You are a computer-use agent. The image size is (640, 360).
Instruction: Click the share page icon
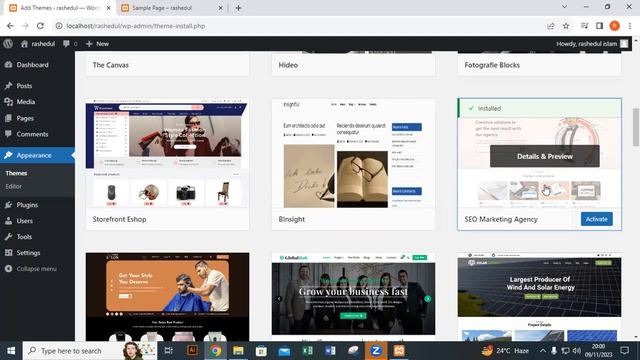(x=551, y=26)
